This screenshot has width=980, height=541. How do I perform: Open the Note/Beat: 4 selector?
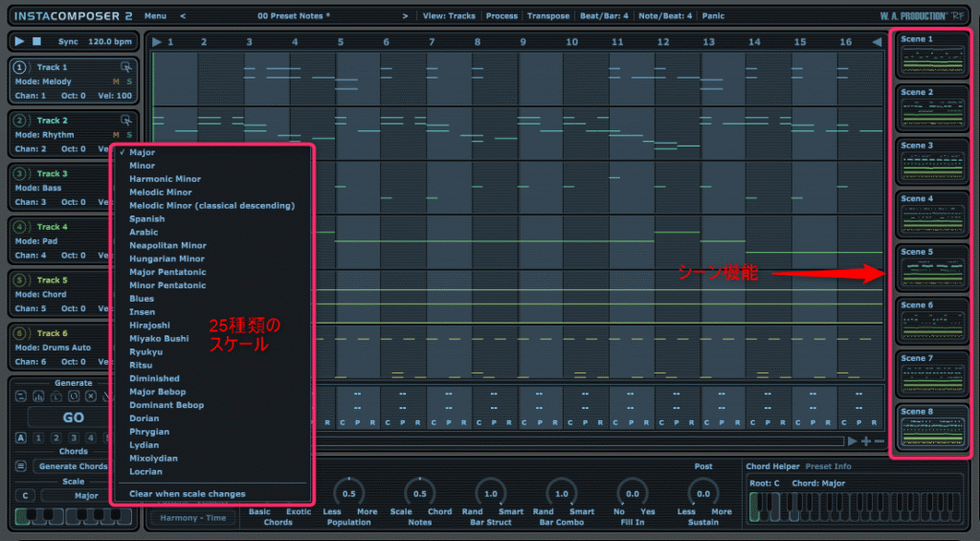click(665, 15)
